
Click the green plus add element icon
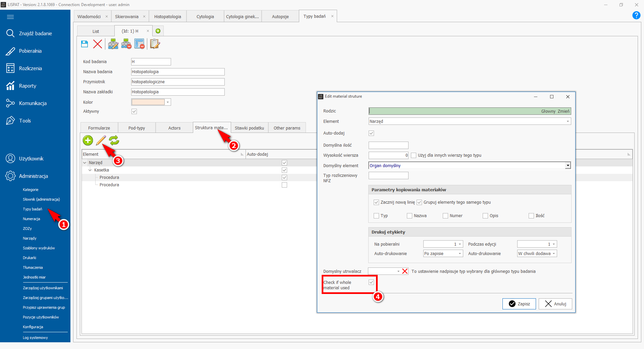88,140
